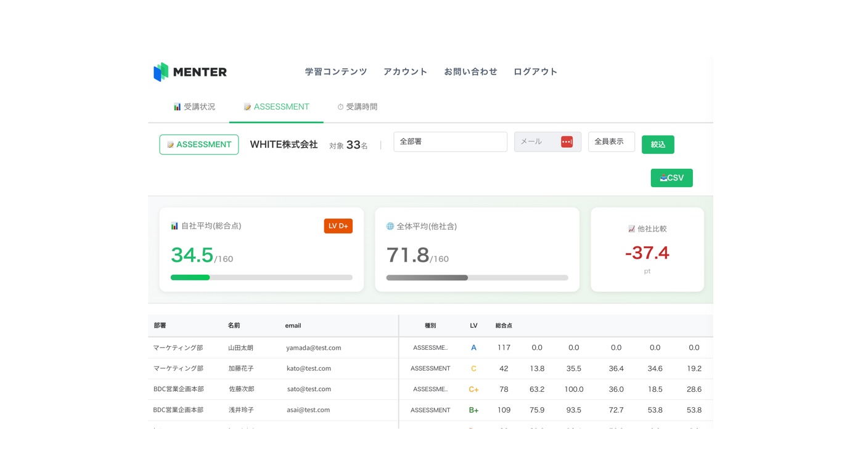This screenshot has height=473, width=868.
Task: Click the C+ level in 佐藤次郎 row
Action: [473, 389]
